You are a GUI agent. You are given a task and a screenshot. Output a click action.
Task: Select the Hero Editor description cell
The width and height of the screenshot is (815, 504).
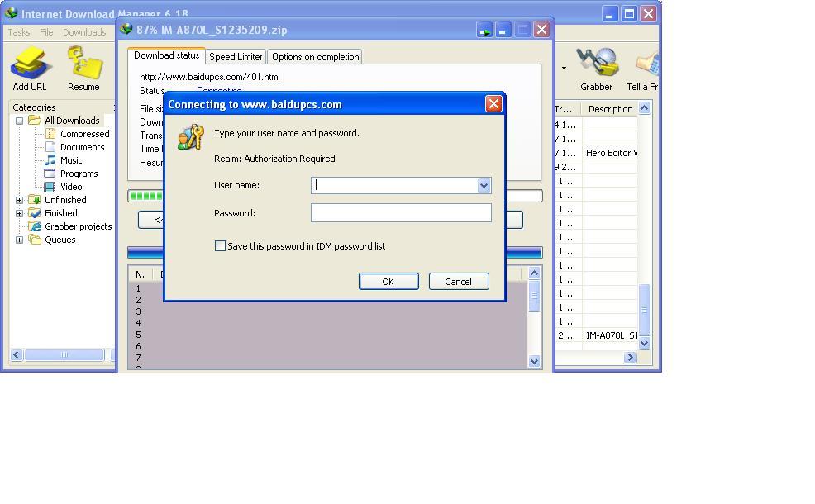[610, 153]
